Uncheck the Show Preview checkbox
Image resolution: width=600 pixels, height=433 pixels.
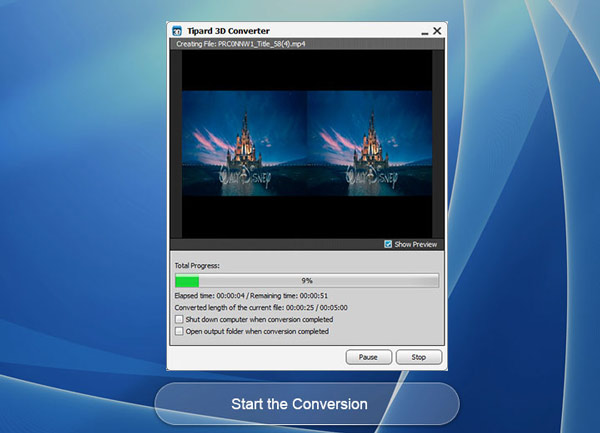388,244
